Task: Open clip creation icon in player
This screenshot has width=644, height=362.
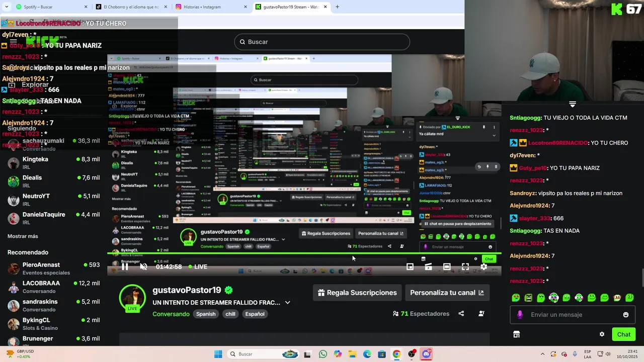Action: (428, 266)
